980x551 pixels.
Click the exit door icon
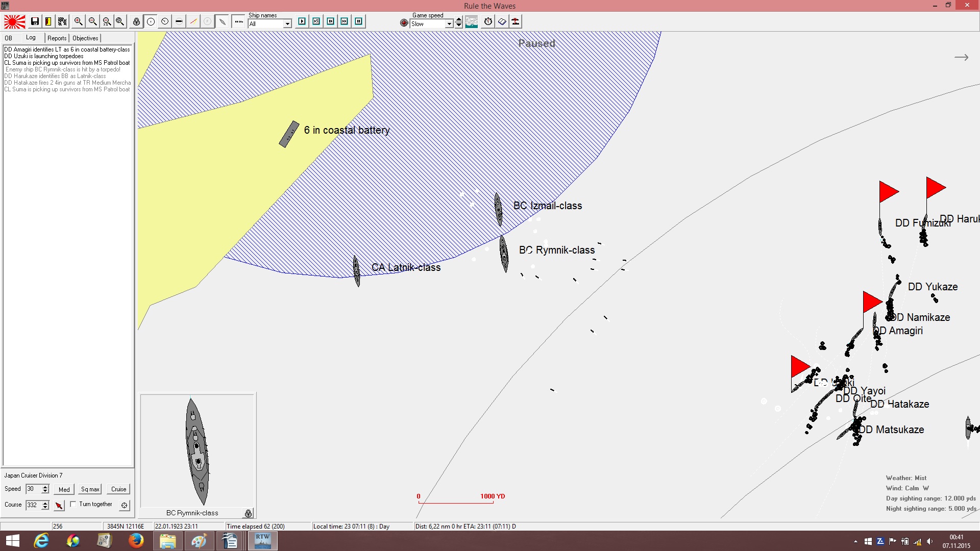pos(48,21)
